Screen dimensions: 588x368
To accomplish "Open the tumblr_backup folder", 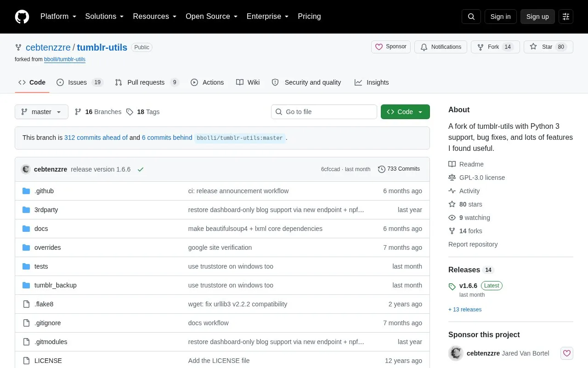I will tap(56, 285).
